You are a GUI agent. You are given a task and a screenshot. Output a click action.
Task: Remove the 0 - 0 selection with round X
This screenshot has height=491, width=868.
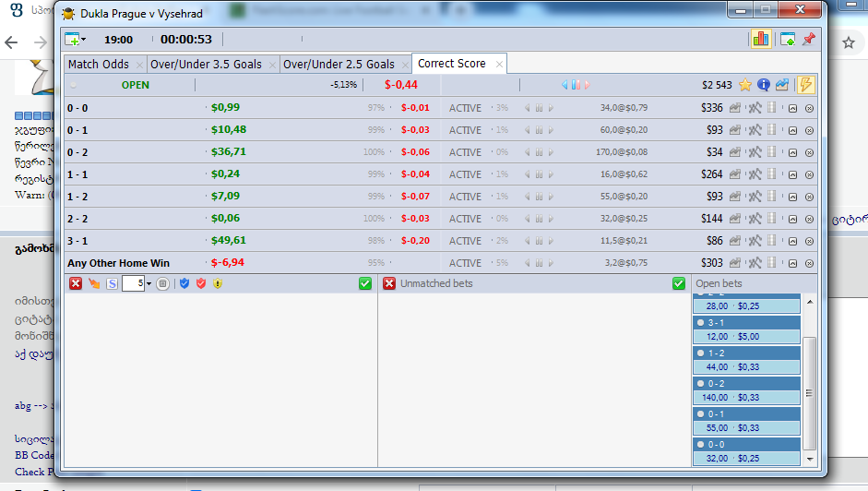coord(809,109)
